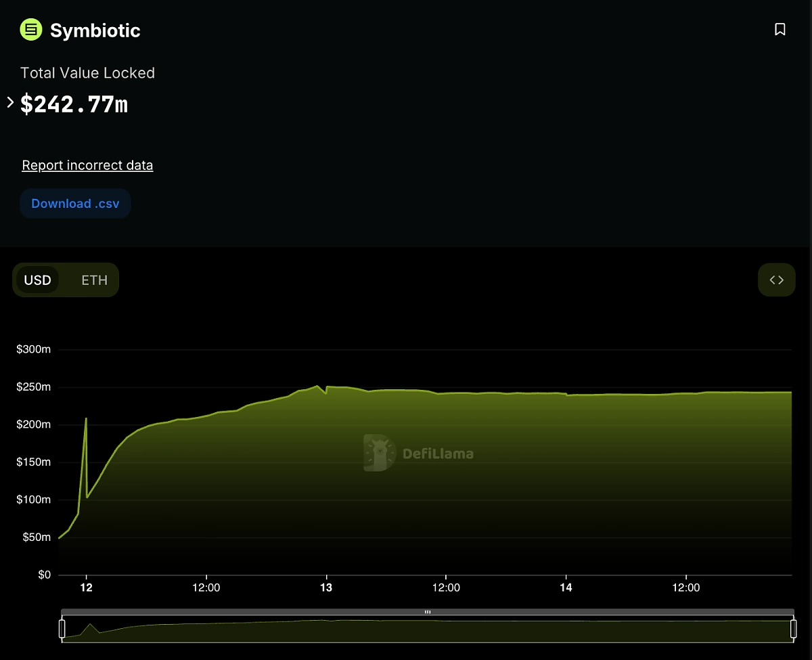Download the TVL data as CSV
812x660 pixels.
coord(75,203)
